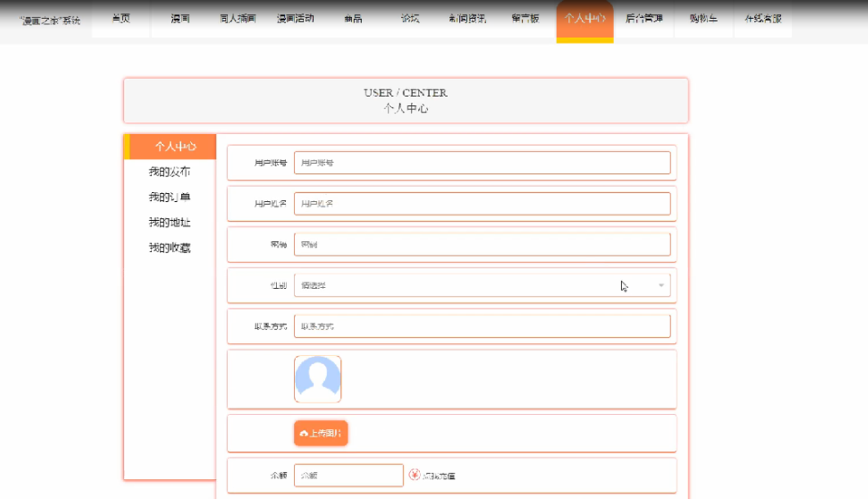Viewport: 868px width, 500px height.
Task: Open the 同人插画 navigation tab
Action: coord(237,18)
